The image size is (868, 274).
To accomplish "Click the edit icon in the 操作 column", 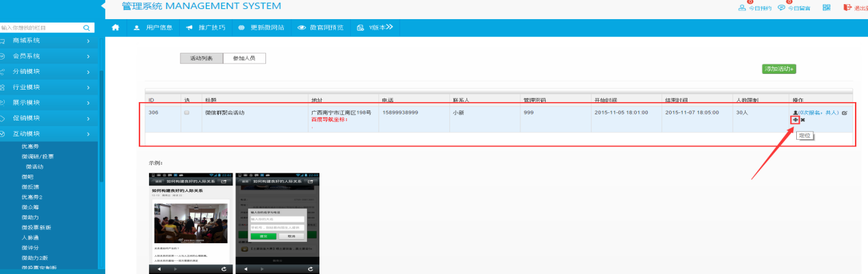I will 844,112.
